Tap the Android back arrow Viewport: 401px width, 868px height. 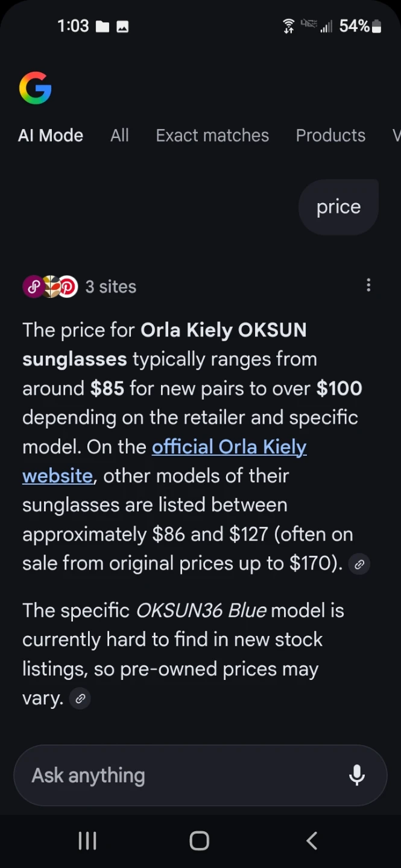[x=312, y=841]
